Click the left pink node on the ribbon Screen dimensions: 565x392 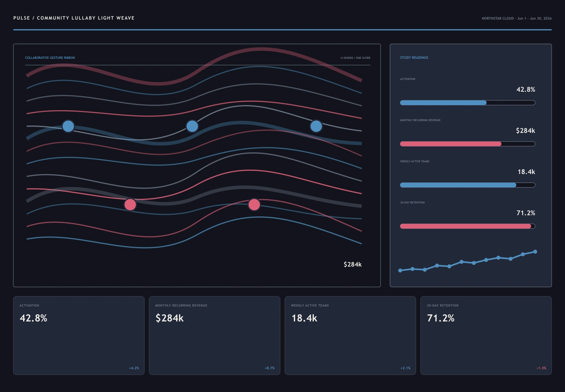130,205
